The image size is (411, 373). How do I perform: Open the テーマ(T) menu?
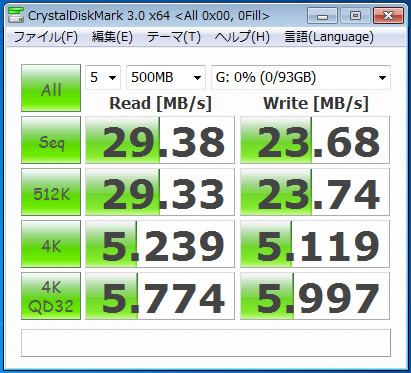pyautogui.click(x=174, y=37)
